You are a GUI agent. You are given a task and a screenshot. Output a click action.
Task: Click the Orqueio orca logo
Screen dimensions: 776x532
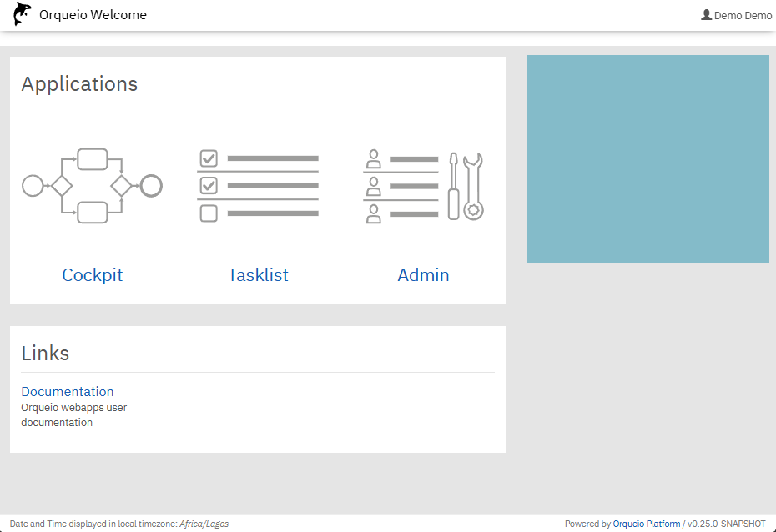tap(23, 14)
